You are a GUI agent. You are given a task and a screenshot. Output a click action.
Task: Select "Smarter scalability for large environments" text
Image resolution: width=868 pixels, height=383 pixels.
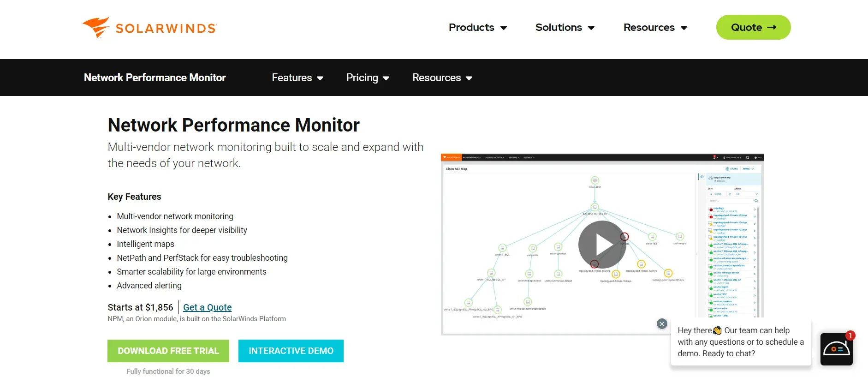(x=191, y=272)
